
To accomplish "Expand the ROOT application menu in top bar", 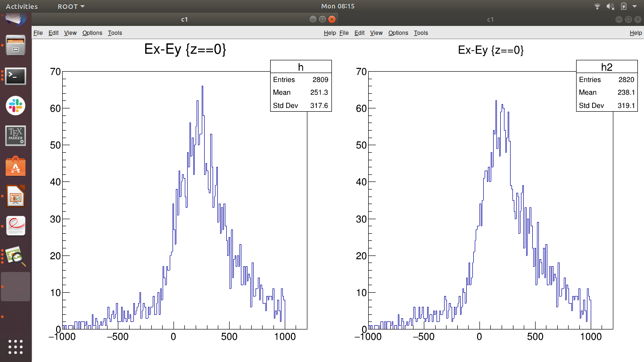I will (x=71, y=7).
